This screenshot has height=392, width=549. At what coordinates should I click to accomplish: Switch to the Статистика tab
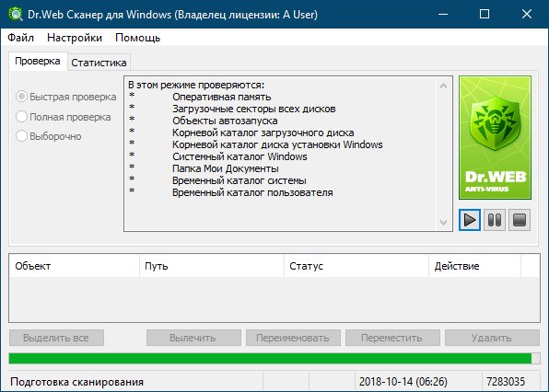[99, 63]
